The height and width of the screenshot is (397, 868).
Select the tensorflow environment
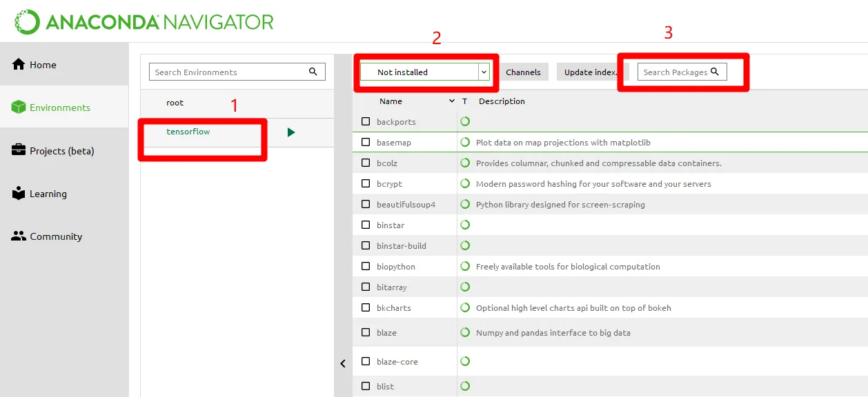click(x=237, y=132)
